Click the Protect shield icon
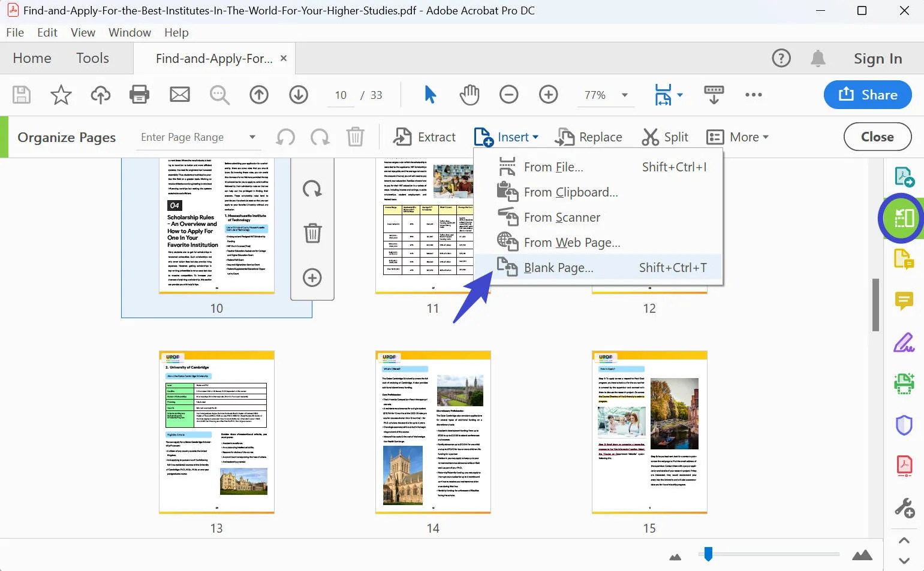The width and height of the screenshot is (924, 571). (904, 425)
